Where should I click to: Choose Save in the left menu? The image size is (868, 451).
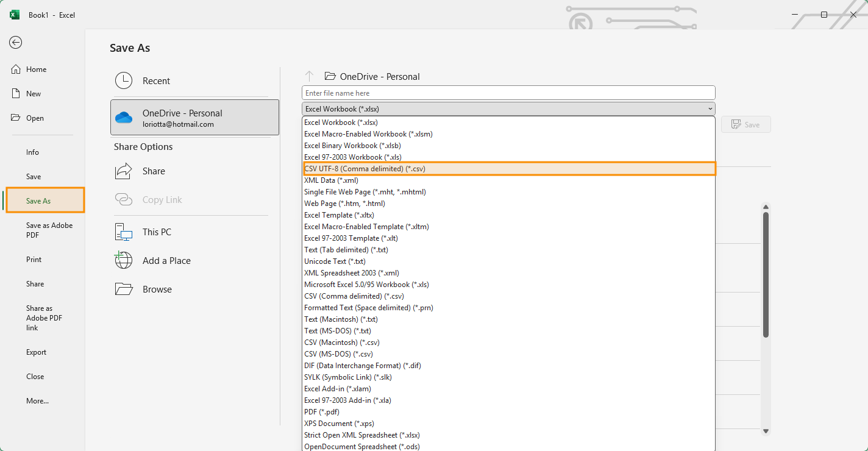34,177
